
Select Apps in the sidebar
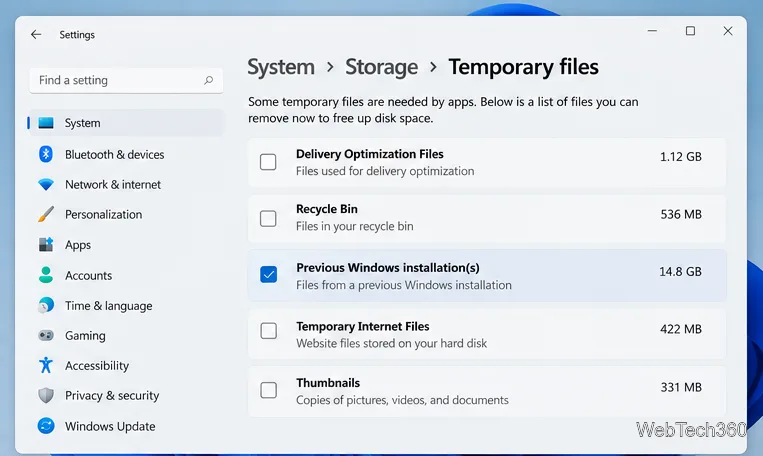pyautogui.click(x=127, y=244)
